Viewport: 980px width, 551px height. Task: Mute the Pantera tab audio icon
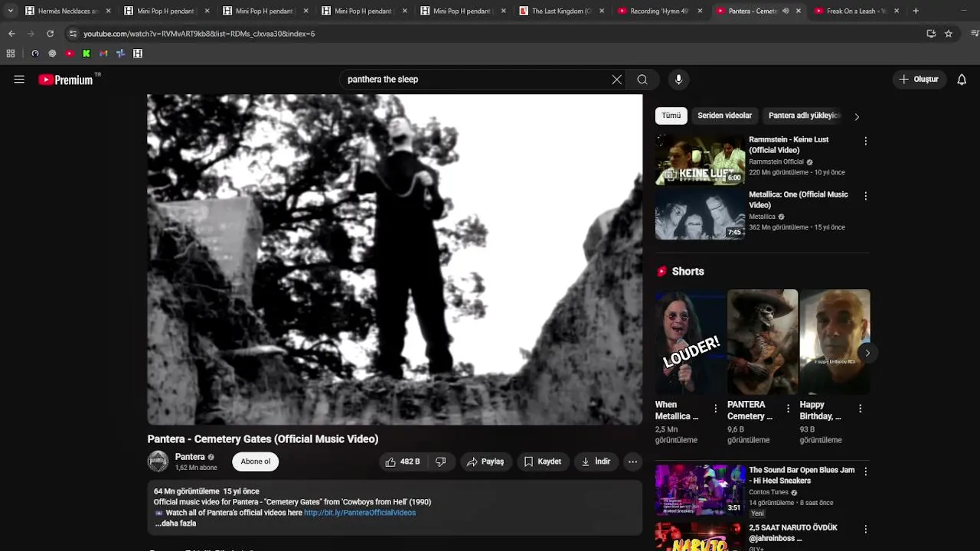pos(786,11)
